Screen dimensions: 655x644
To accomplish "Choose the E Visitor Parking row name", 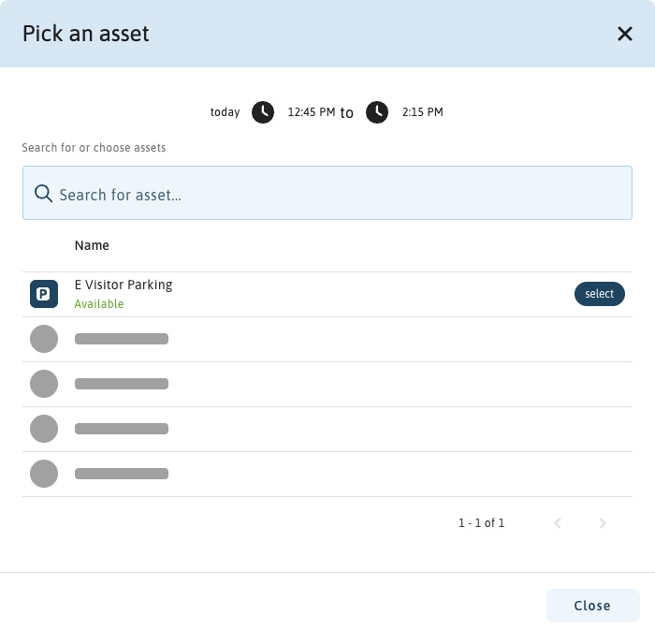I will [124, 285].
